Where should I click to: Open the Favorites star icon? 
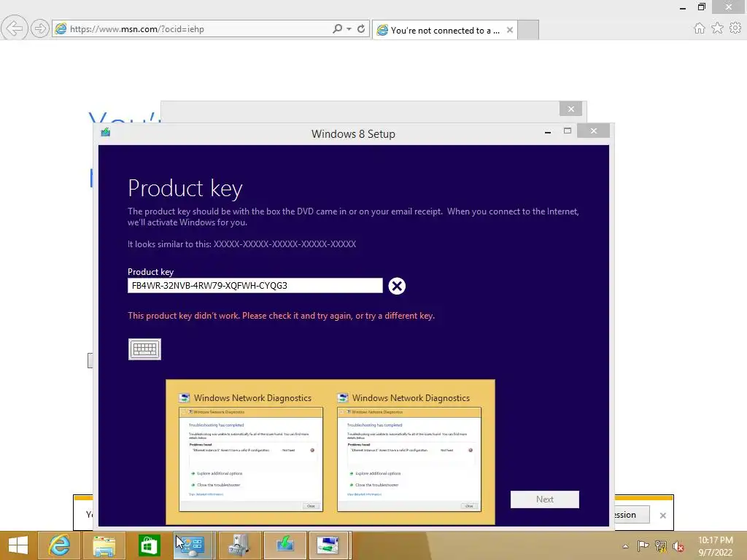[718, 28]
